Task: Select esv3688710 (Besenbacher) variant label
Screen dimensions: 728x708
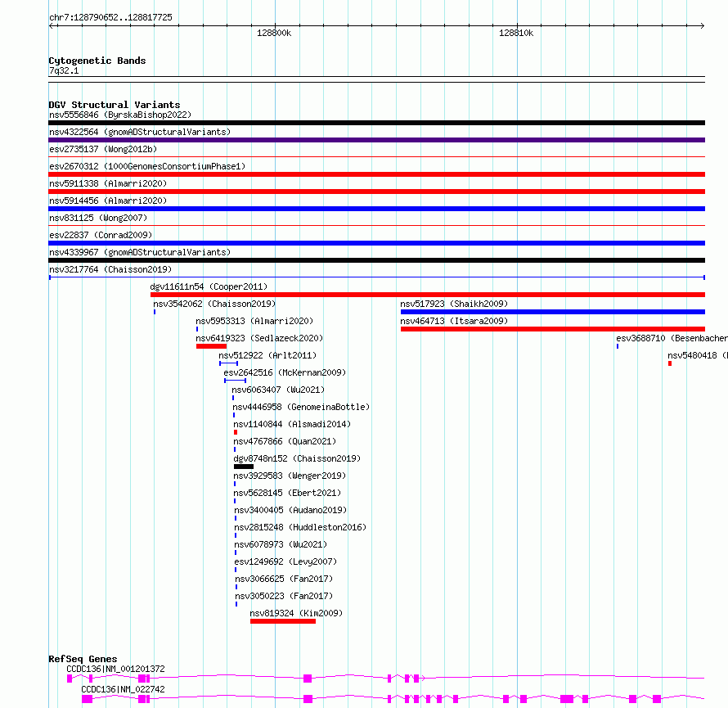Action: (672, 338)
